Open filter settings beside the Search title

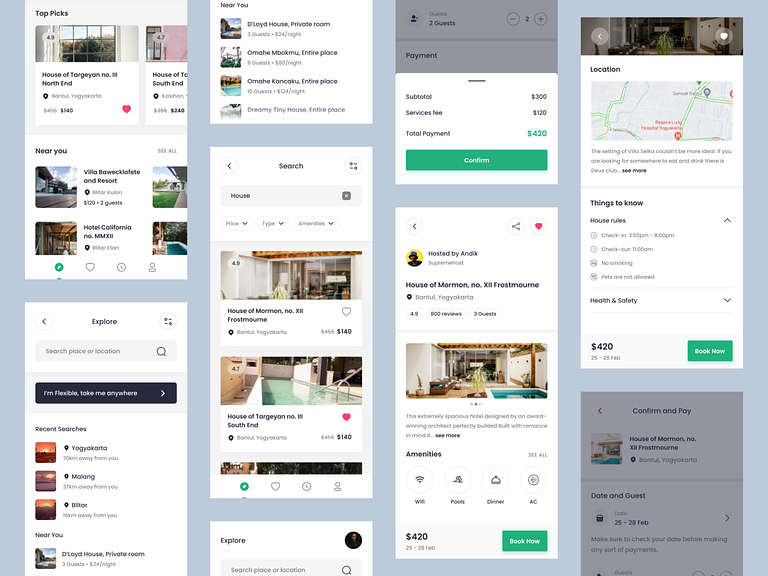click(x=352, y=166)
